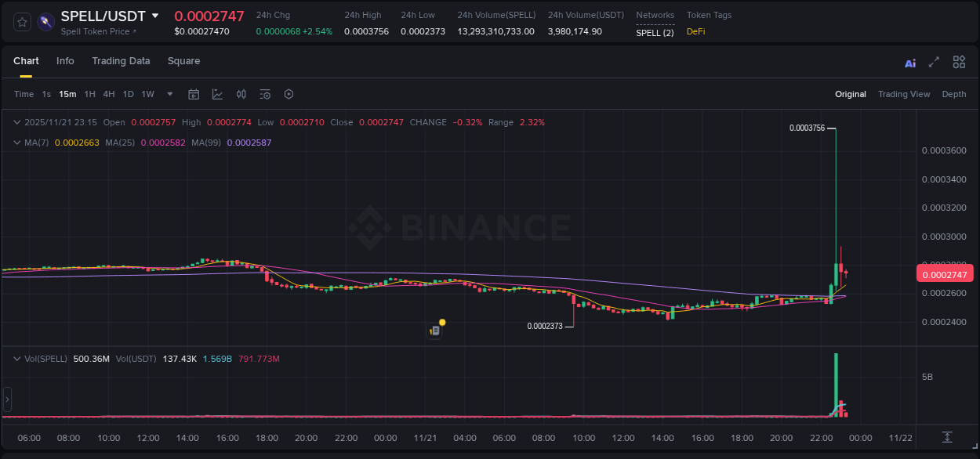
Task: Expand the collapsed left side panel arrow
Action: (x=6, y=399)
